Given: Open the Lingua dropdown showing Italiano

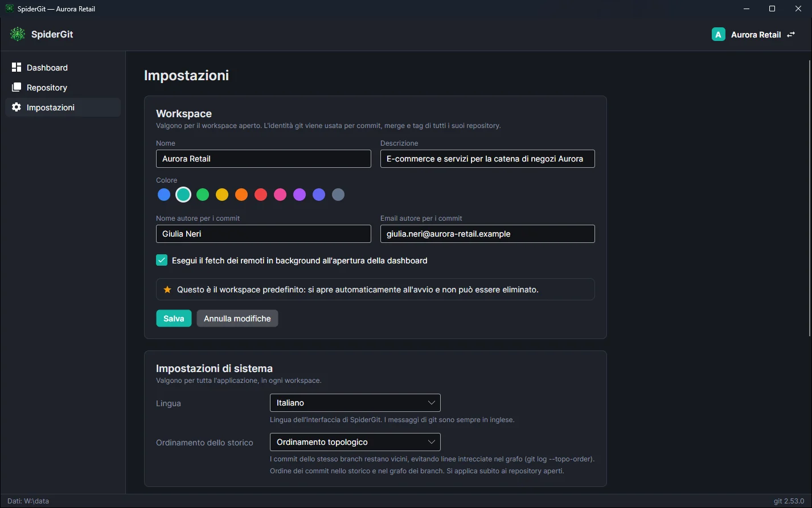Looking at the screenshot, I should 355,403.
